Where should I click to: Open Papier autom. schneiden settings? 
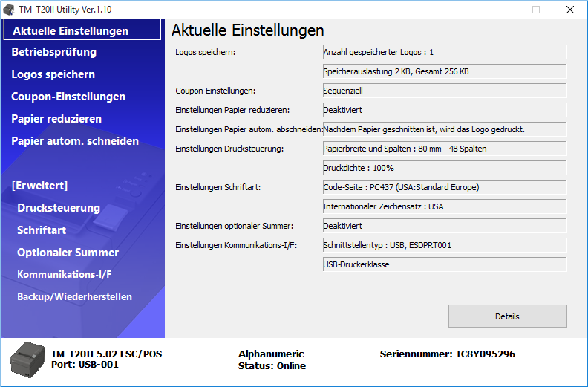tap(75, 141)
